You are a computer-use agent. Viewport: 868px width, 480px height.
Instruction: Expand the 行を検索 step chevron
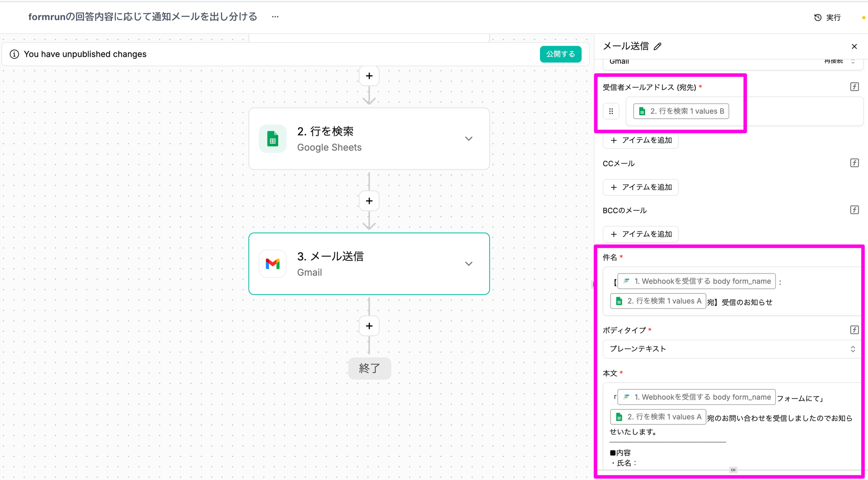click(x=468, y=139)
